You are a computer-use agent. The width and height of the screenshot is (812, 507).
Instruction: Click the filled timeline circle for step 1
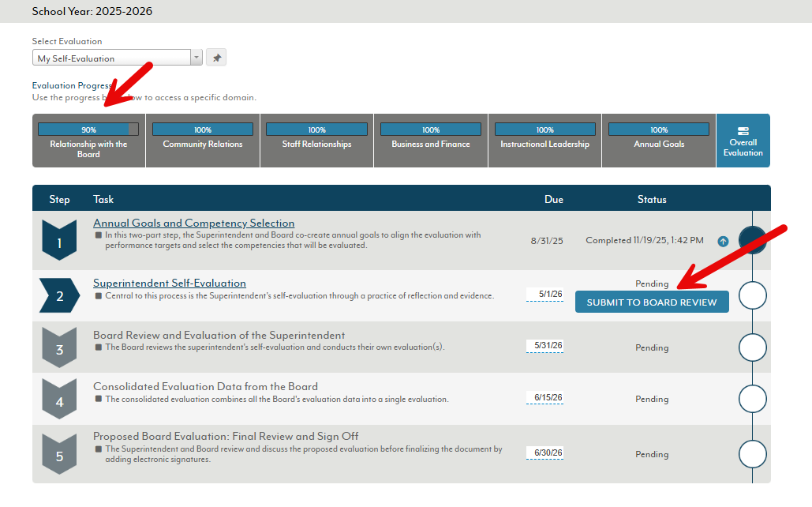pos(752,239)
